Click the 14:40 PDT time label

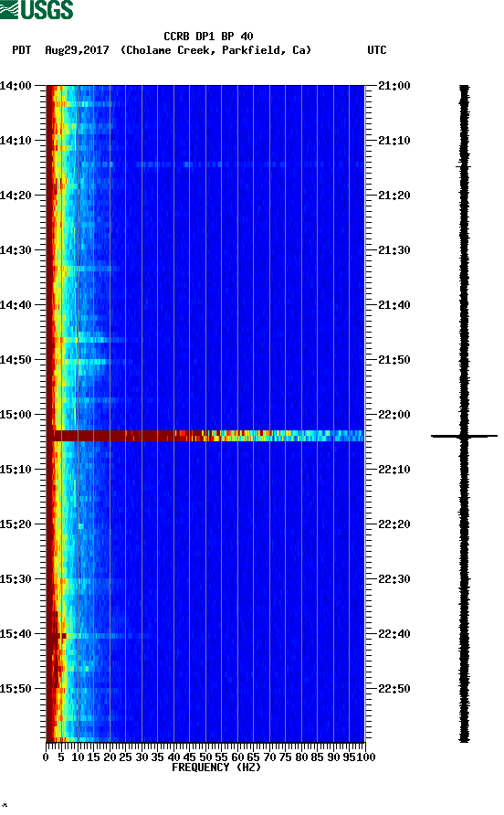[16, 305]
